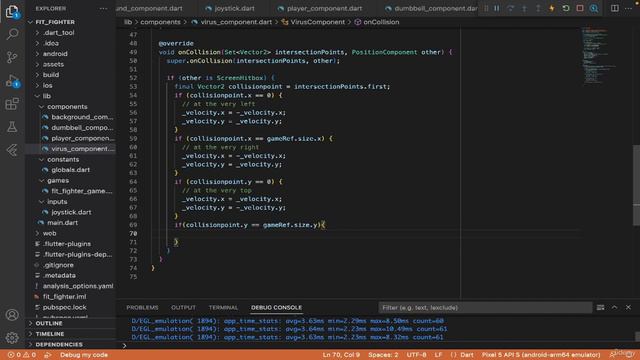Open Explorer views and more actions ellipsis
The width and height of the screenshot is (640, 360).
coord(103,8)
